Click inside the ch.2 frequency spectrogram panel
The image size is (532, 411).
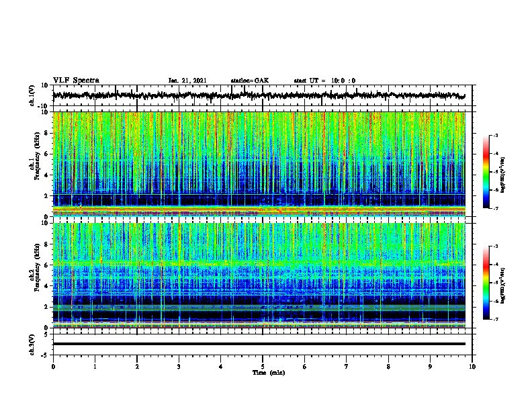259,275
